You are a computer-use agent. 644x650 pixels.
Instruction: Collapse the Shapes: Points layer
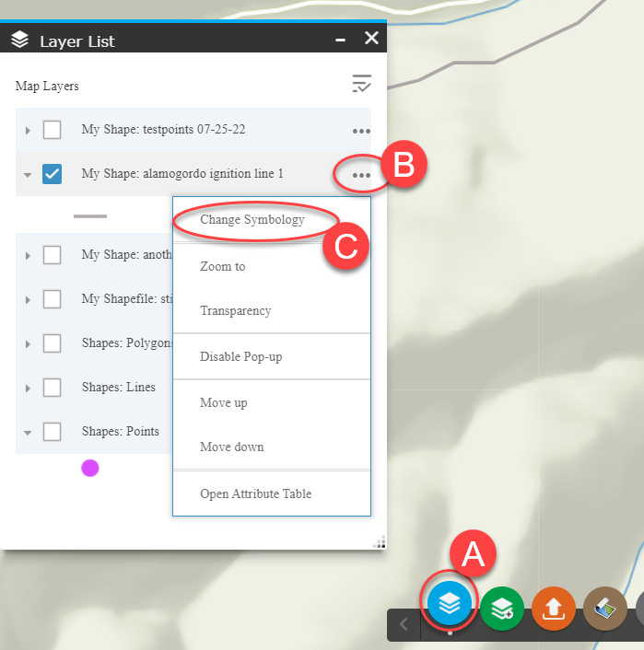pos(28,433)
